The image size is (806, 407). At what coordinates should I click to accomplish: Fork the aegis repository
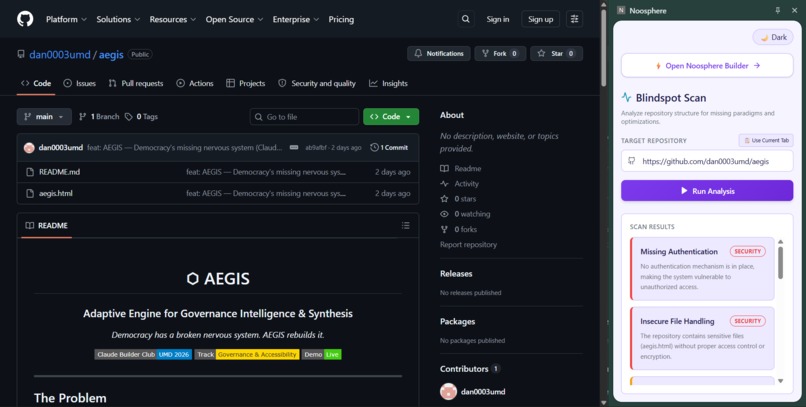point(500,53)
